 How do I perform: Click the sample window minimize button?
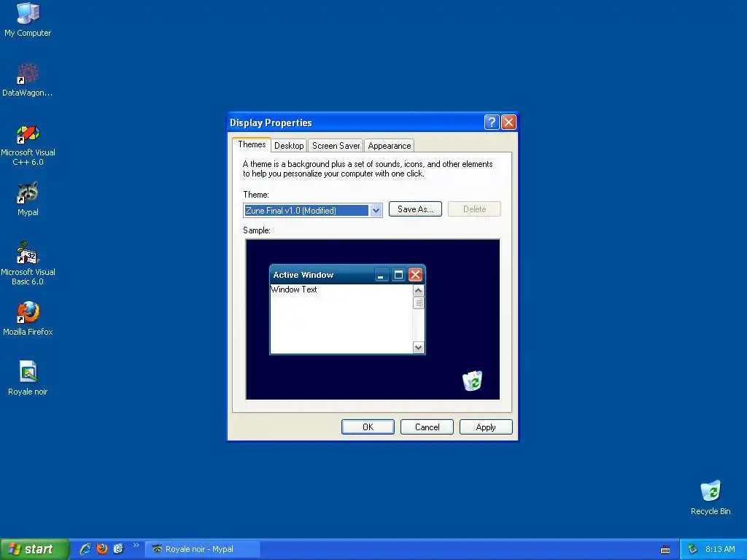381,275
